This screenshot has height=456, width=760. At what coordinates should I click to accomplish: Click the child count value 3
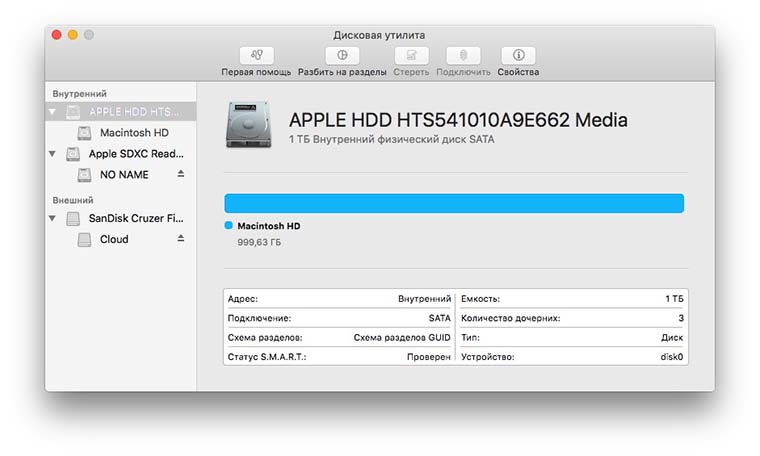[x=681, y=318]
